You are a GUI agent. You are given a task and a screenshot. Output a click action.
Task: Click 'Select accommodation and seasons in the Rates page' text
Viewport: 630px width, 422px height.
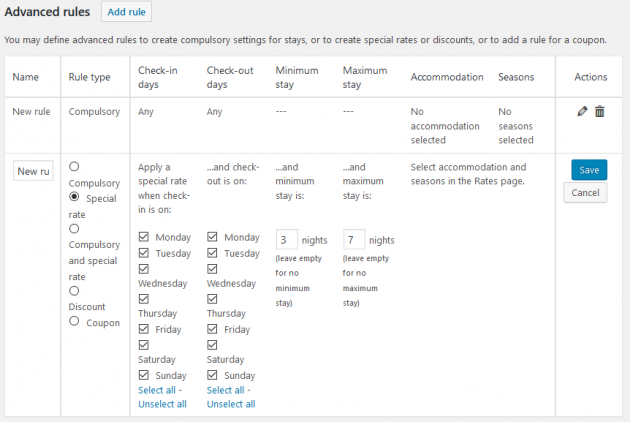coord(468,174)
